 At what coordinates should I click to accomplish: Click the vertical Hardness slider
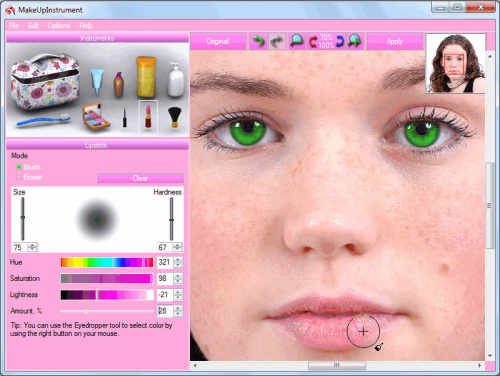[x=171, y=219]
